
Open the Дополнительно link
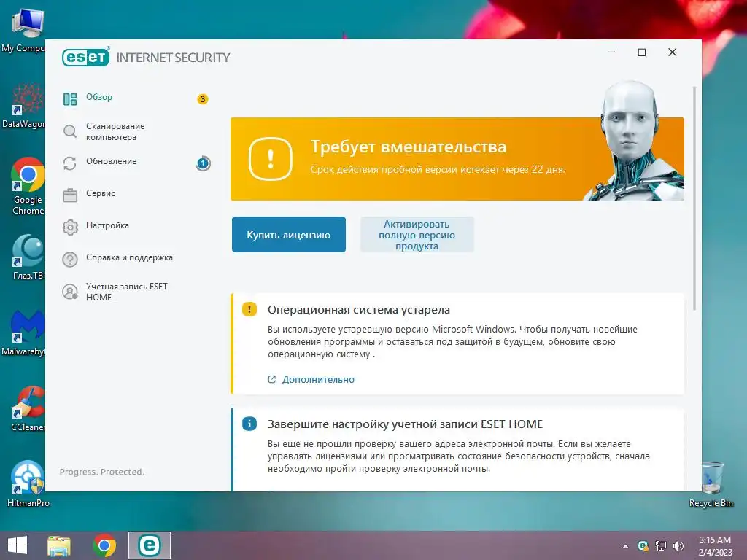pyautogui.click(x=318, y=379)
